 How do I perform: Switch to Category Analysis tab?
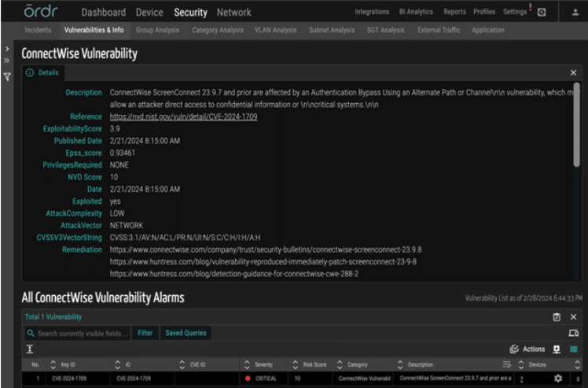tap(218, 30)
